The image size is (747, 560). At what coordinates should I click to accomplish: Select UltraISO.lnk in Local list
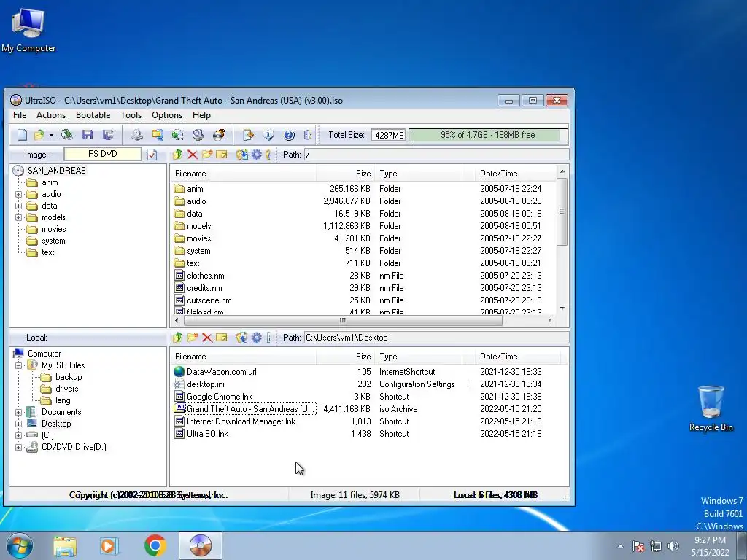207,434
